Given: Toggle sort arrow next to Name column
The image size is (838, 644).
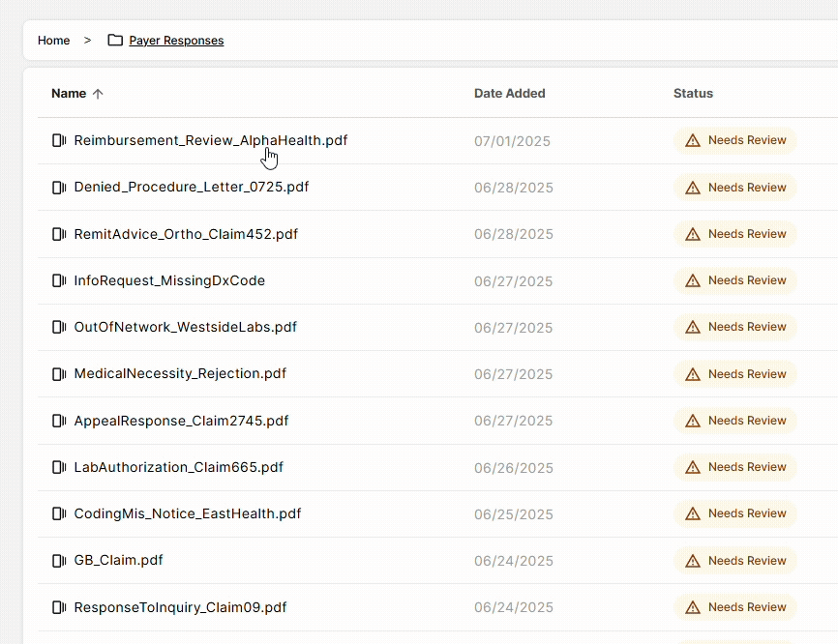Looking at the screenshot, I should tap(97, 94).
